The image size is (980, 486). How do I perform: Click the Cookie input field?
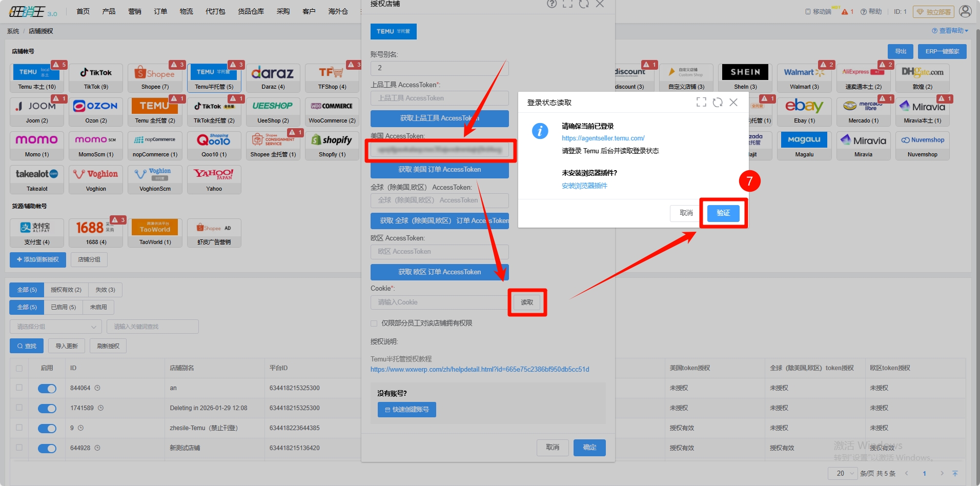point(439,302)
